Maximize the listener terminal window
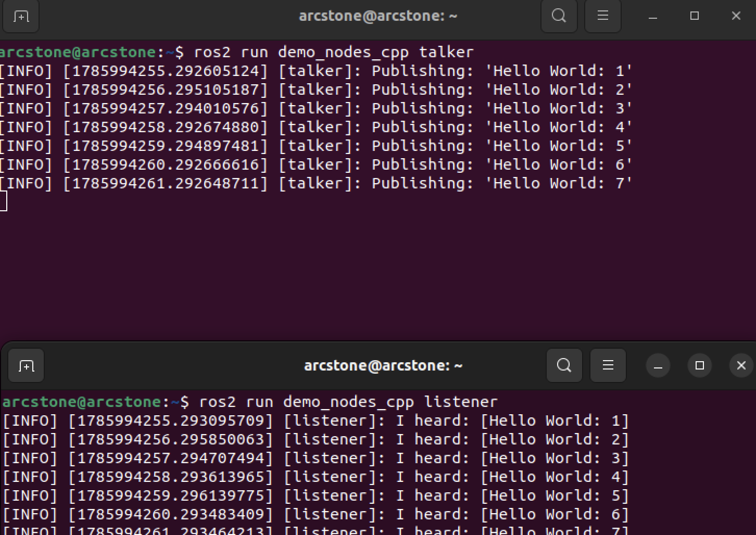Screen dimensions: 756x535 [700, 366]
